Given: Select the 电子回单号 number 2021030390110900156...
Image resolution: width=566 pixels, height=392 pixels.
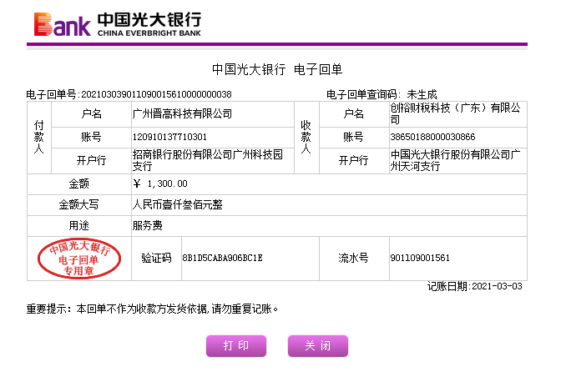Looking at the screenshot, I should (x=156, y=94).
